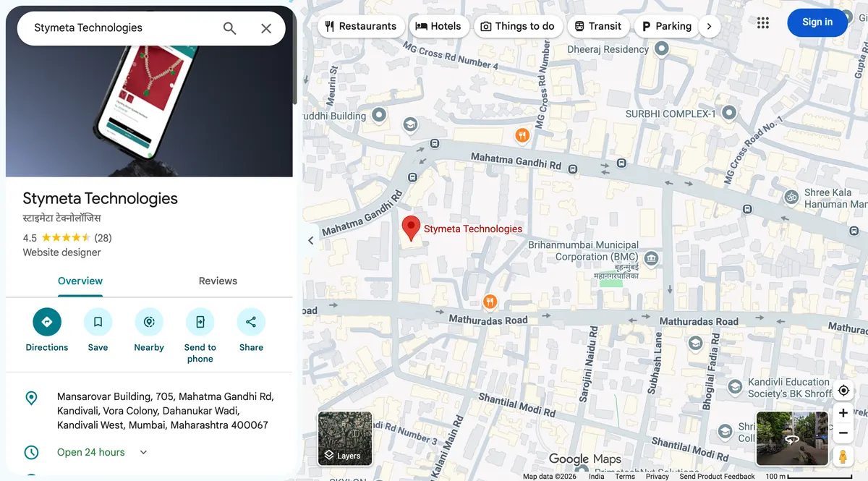Image resolution: width=868 pixels, height=481 pixels.
Task: Select the Things to do chip
Action: click(517, 26)
